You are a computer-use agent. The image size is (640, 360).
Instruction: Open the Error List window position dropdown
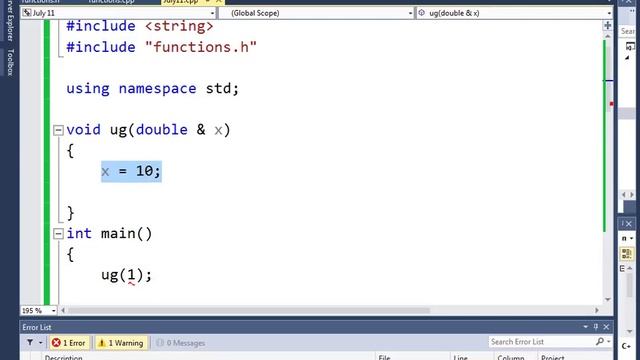585,327
